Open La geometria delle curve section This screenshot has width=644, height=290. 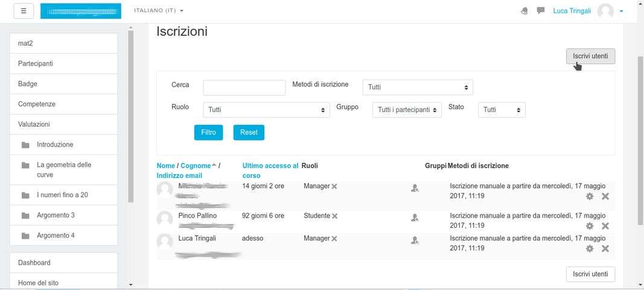(x=63, y=170)
